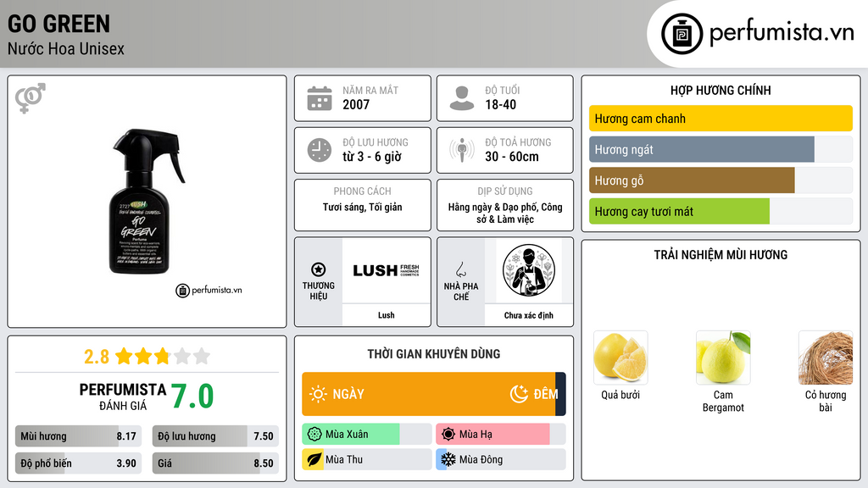868x488 pixels.
Task: Click the Lush brand name label
Action: click(x=386, y=315)
